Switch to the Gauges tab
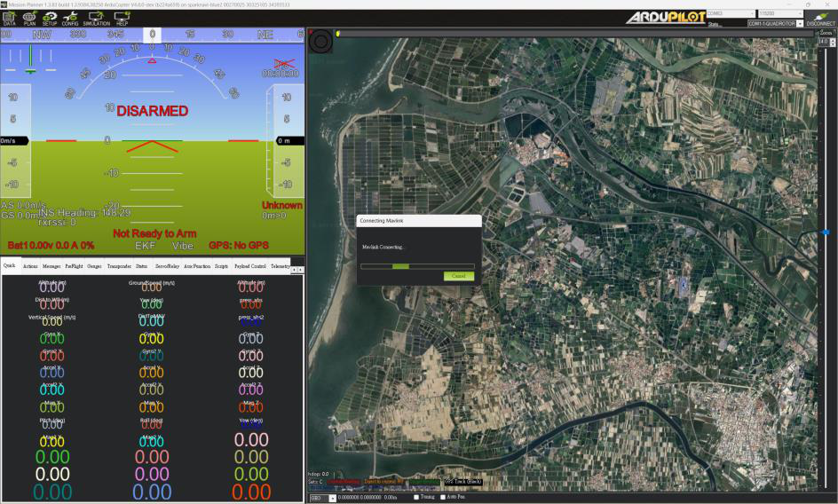The height and width of the screenshot is (504, 838). click(x=95, y=266)
